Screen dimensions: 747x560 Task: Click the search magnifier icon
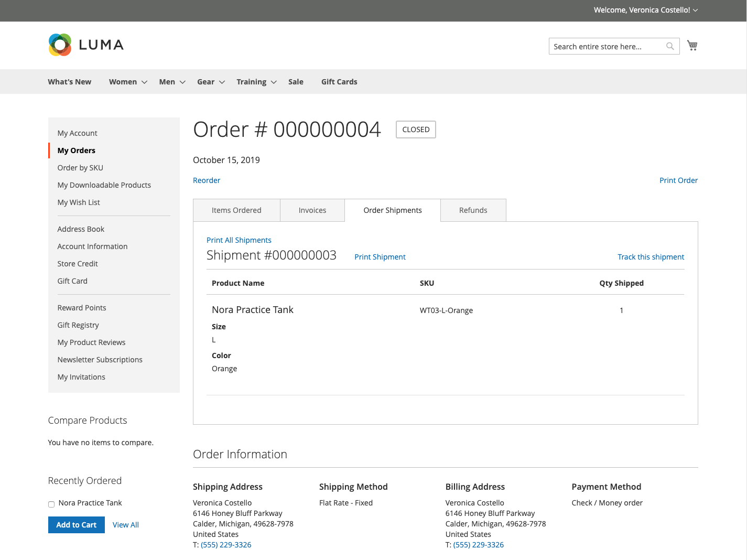(x=670, y=46)
